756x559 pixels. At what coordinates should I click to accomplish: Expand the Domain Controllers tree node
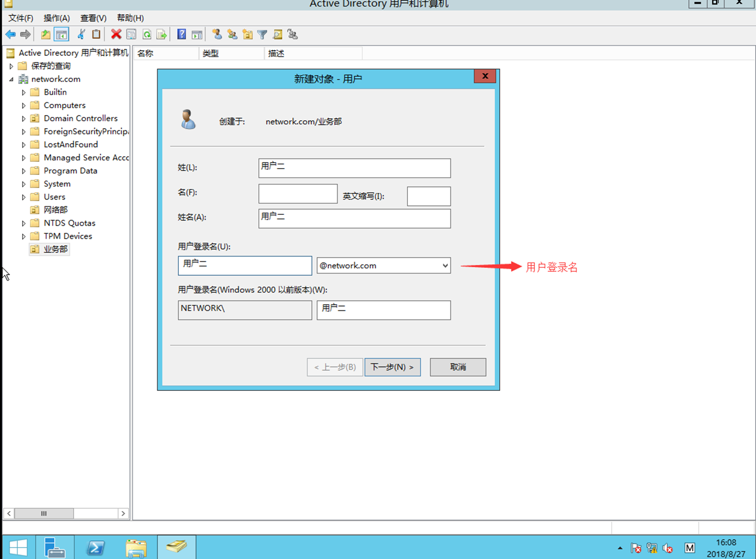pyautogui.click(x=23, y=118)
